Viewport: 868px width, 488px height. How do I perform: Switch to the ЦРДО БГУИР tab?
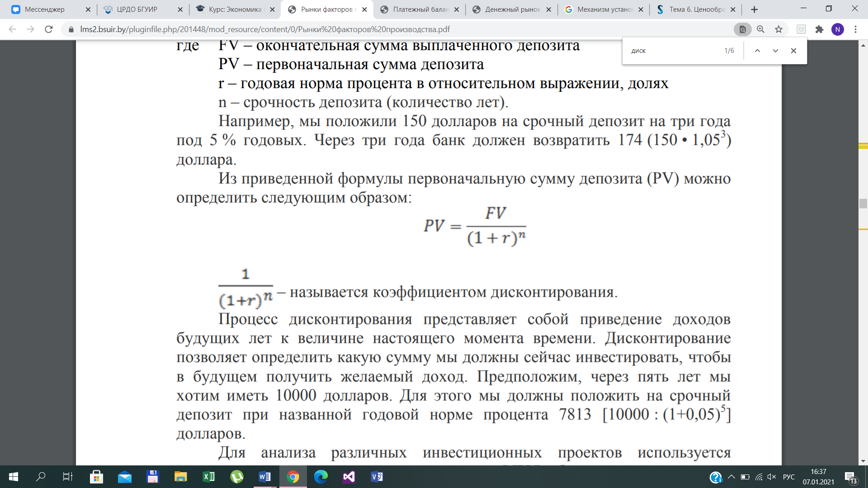coord(137,9)
